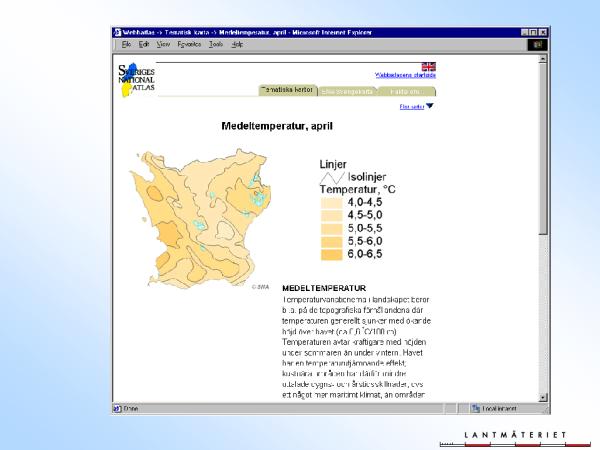This screenshot has width=600, height=450.
Task: Open the Help menu
Action: 237,45
